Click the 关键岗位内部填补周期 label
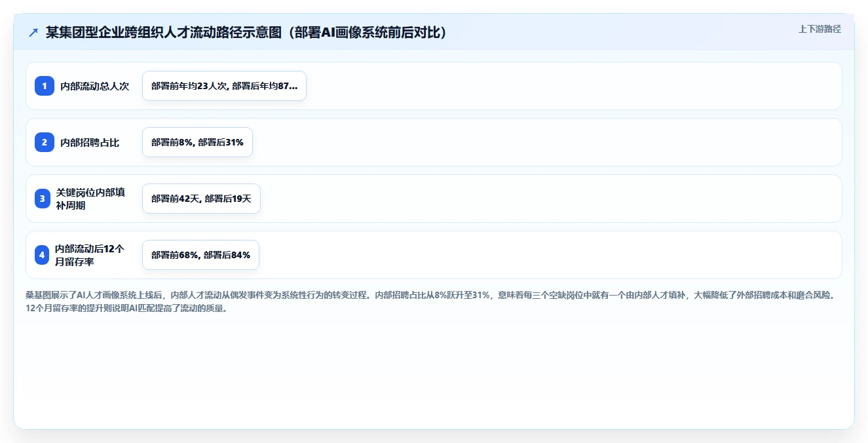 click(x=90, y=199)
